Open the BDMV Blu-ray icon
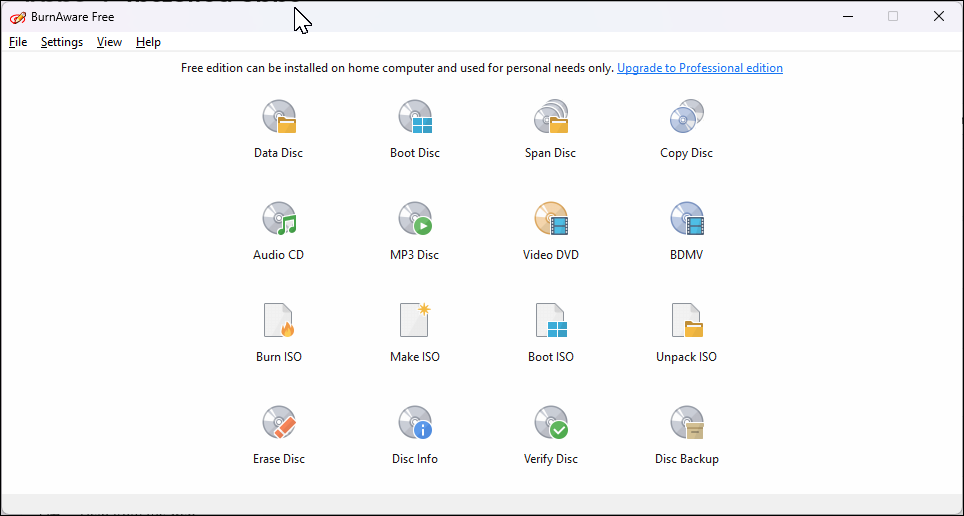This screenshot has width=964, height=516. pos(687,219)
